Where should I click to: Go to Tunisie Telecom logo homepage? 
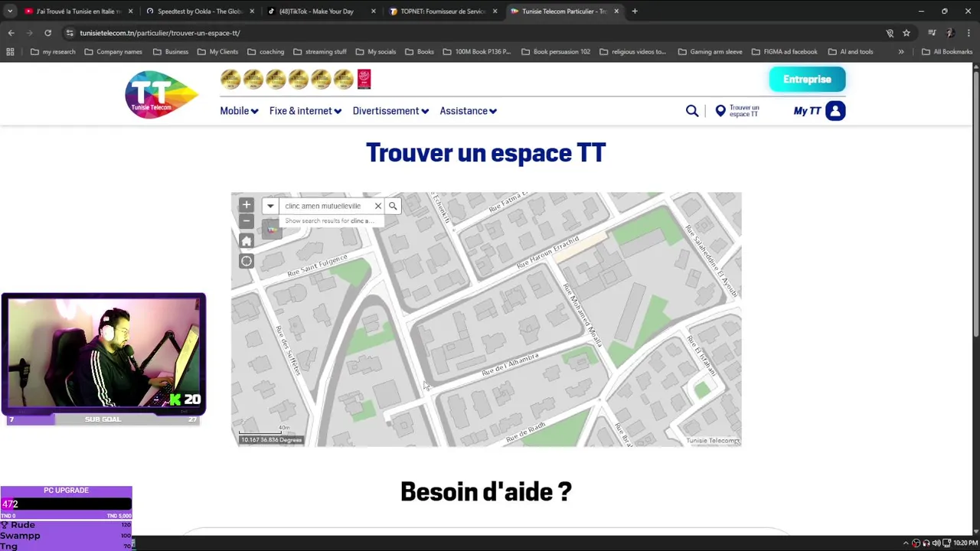click(x=162, y=94)
